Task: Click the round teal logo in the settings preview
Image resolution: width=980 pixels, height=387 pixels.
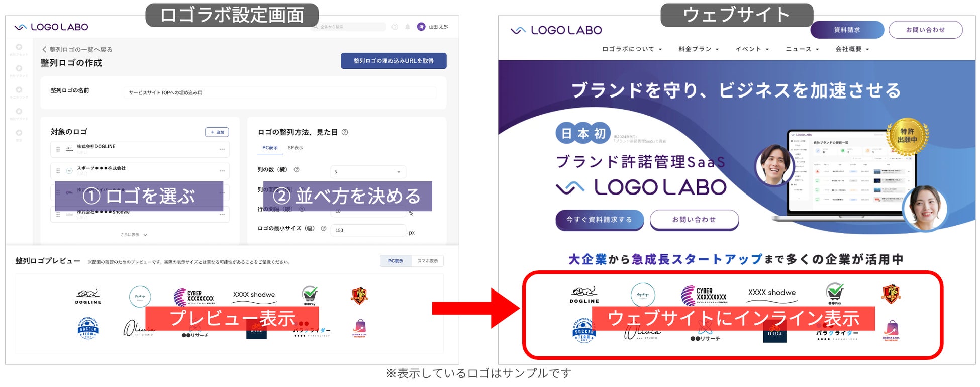Action: coord(140,297)
